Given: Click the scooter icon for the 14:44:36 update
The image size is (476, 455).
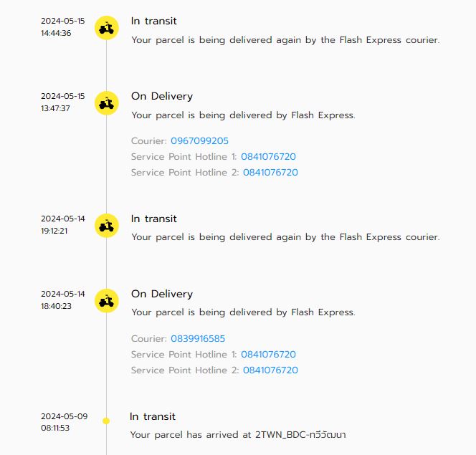Looking at the screenshot, I should 107,28.
